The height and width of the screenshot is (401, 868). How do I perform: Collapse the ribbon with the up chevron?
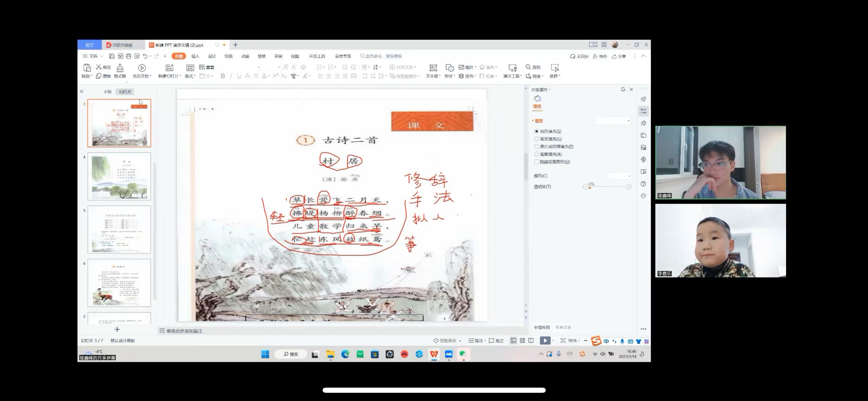pos(643,56)
